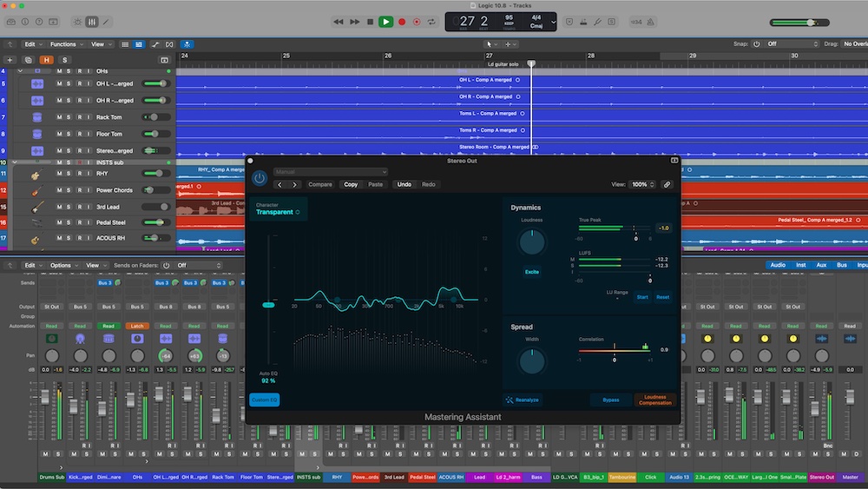Screen dimensions: 868x489
Task: Click the Pedal Steel track icon
Action: tap(36, 222)
